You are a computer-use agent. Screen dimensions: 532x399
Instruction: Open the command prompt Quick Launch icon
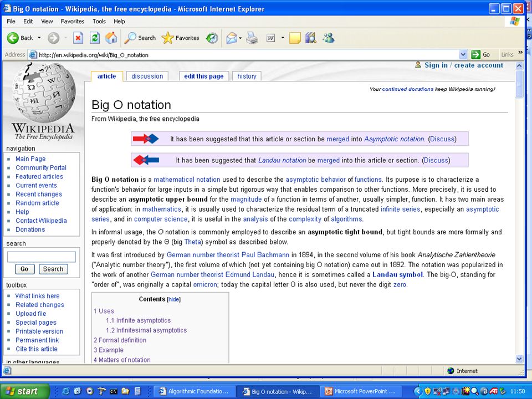pyautogui.click(x=113, y=391)
